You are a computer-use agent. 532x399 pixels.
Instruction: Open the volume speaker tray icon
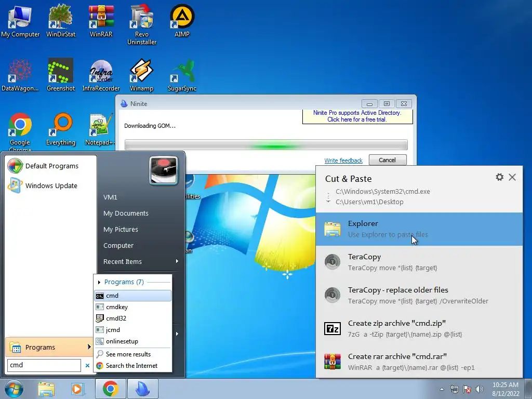click(480, 389)
